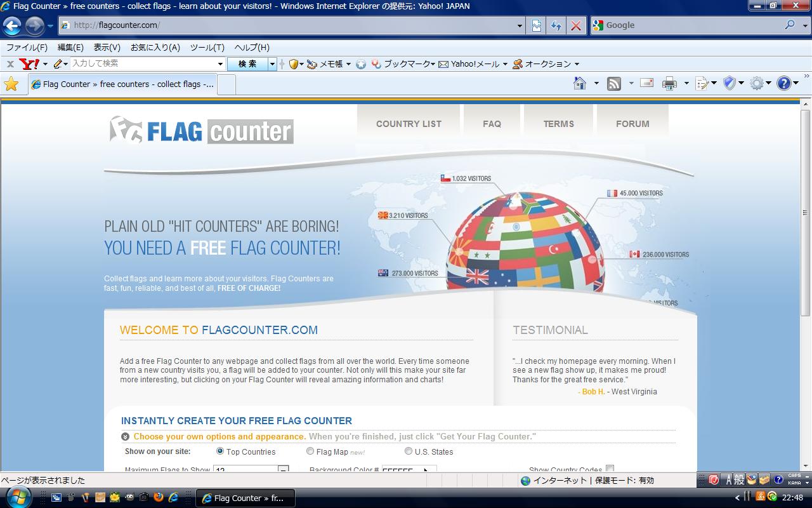The width and height of the screenshot is (812, 508).
Task: Click the search magnifier icon in Google box
Action: 790,25
